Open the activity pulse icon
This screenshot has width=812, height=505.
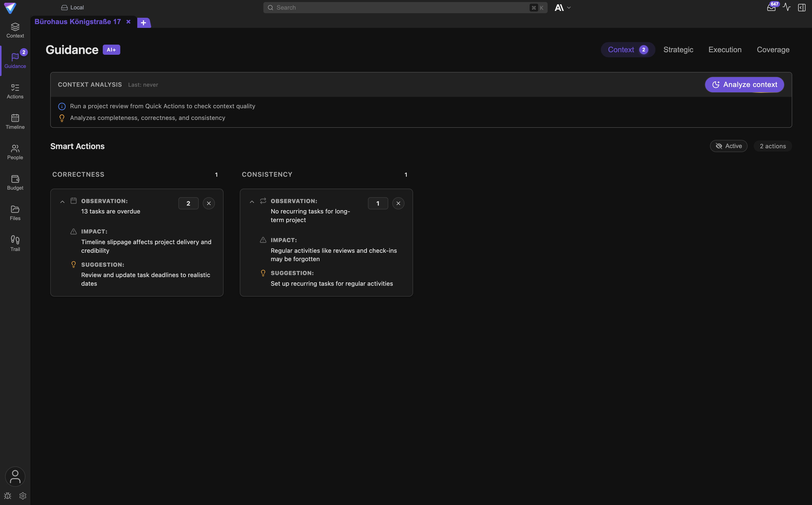[787, 7]
